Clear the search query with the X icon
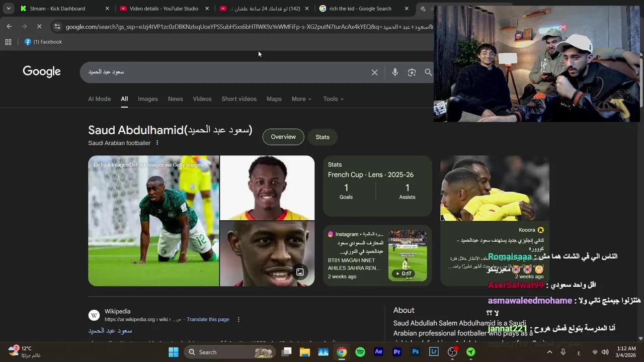644x362 pixels. click(x=374, y=72)
